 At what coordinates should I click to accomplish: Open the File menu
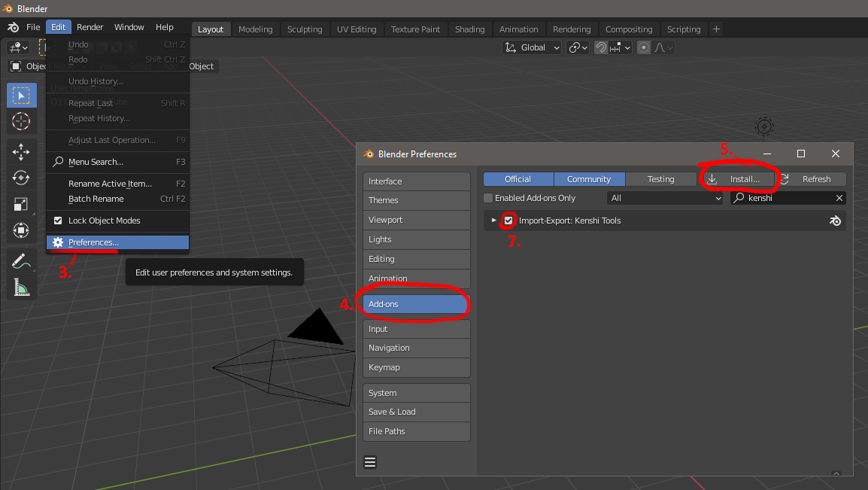click(x=33, y=27)
